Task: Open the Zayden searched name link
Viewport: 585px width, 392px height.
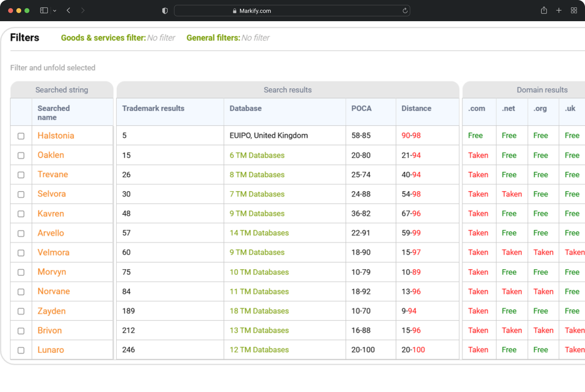Action: [x=51, y=311]
